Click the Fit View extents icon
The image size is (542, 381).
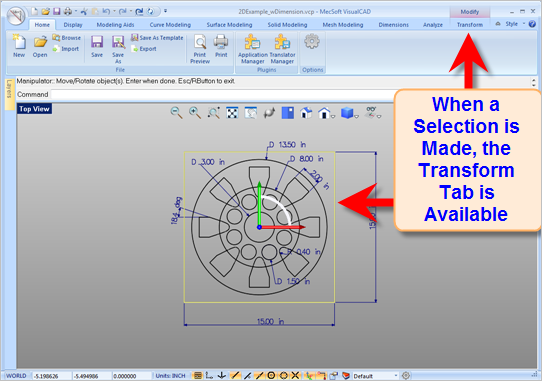[232, 113]
